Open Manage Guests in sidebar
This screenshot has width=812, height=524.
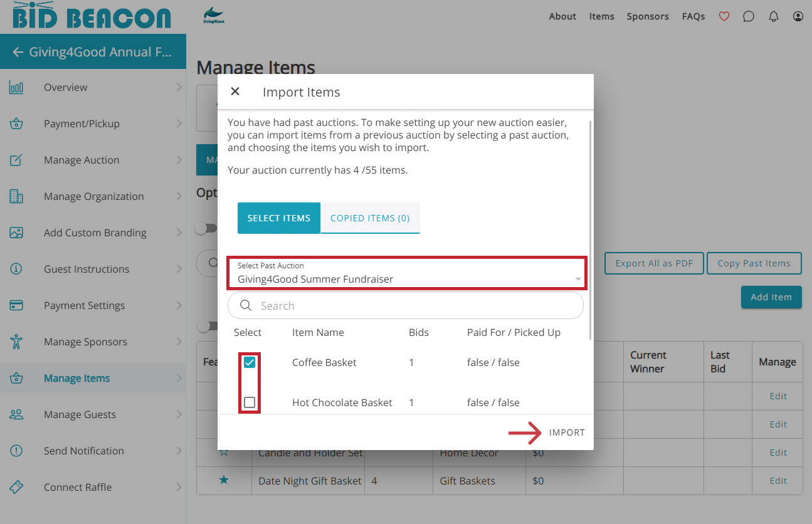coord(93,414)
